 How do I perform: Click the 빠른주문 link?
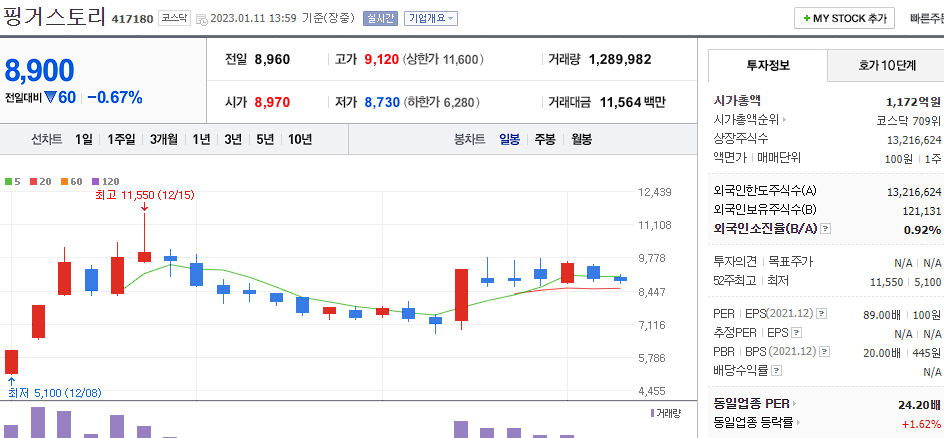pos(927,18)
